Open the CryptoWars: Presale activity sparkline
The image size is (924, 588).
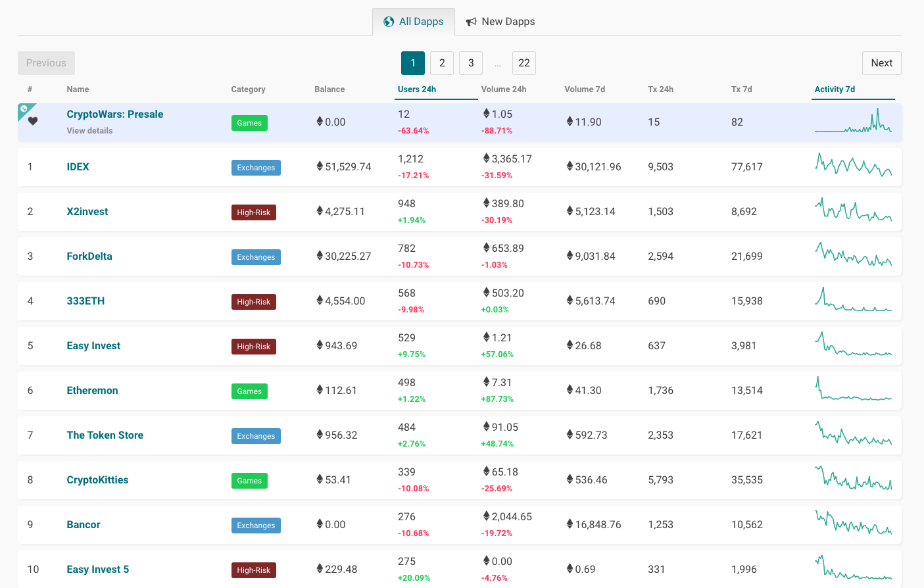pyautogui.click(x=853, y=121)
